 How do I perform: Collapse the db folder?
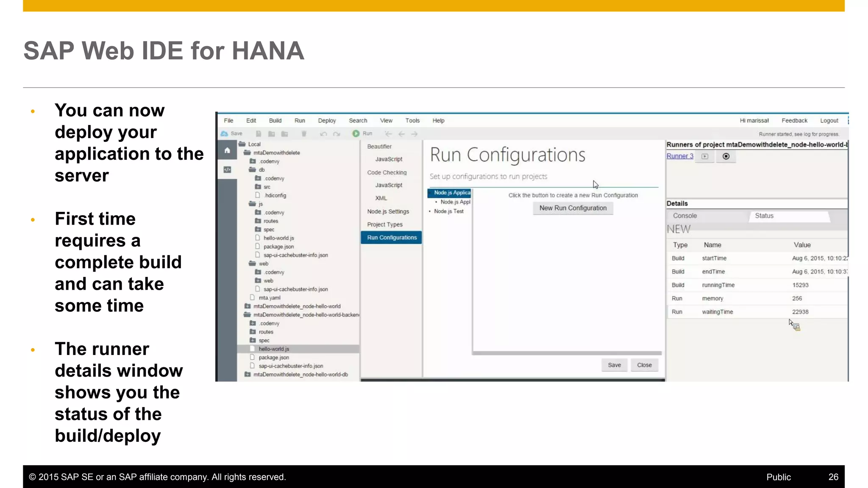click(252, 169)
